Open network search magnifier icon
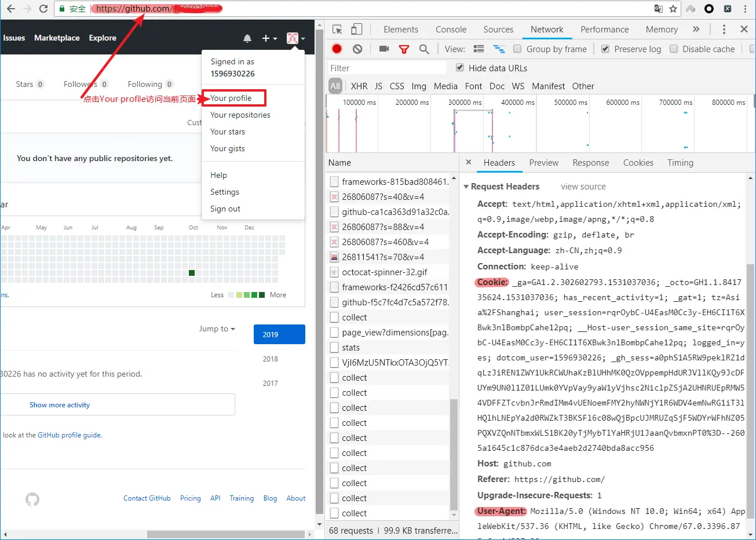Image resolution: width=756 pixels, height=540 pixels. coord(424,49)
